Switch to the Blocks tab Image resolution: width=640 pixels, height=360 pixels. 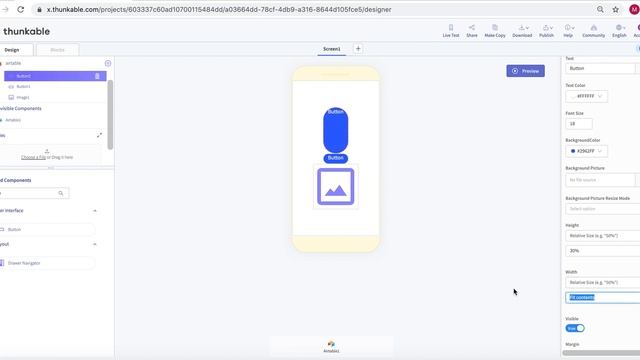point(58,50)
